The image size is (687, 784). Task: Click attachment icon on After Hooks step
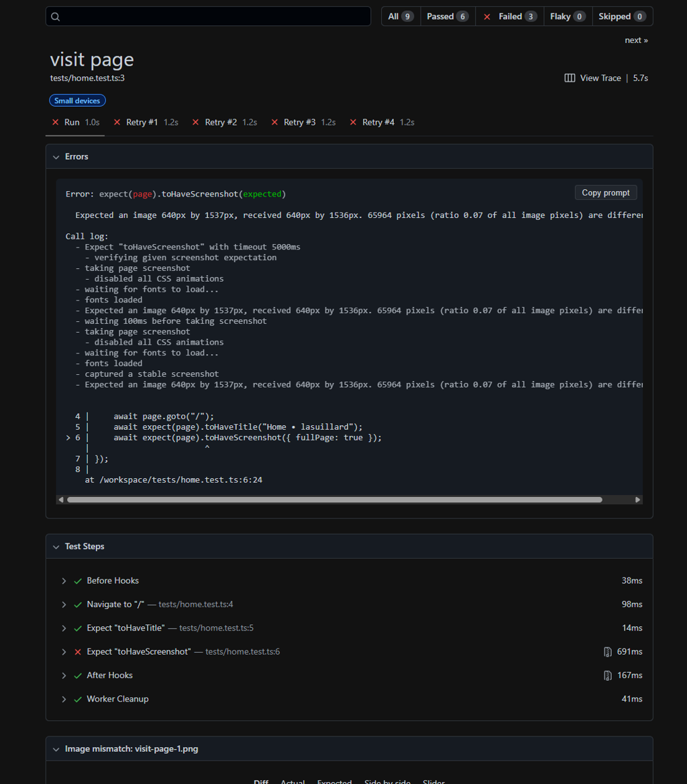pos(608,675)
